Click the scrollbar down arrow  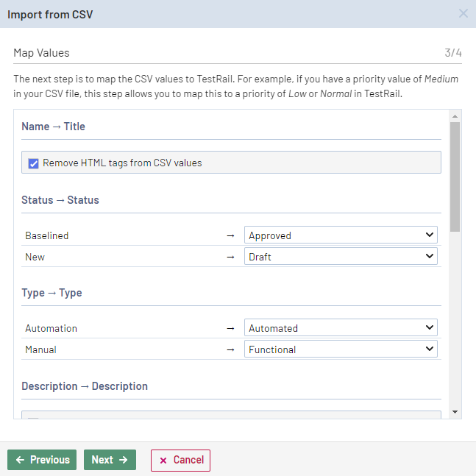tap(455, 412)
